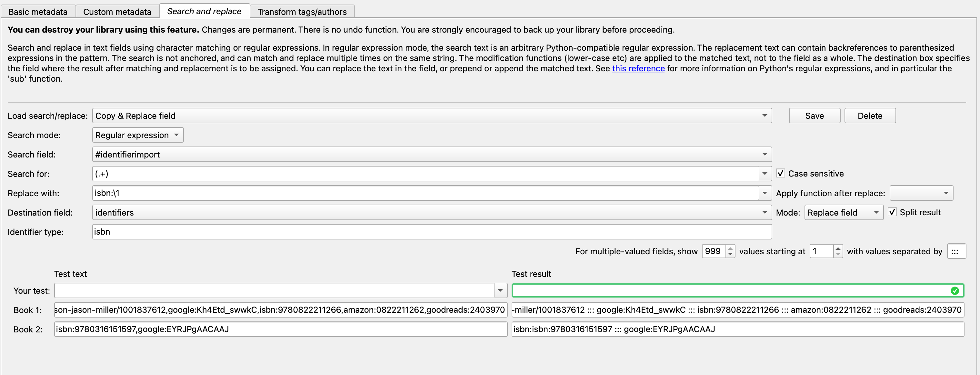Open Apply function after replace dropdown
The image size is (980, 375).
click(921, 193)
